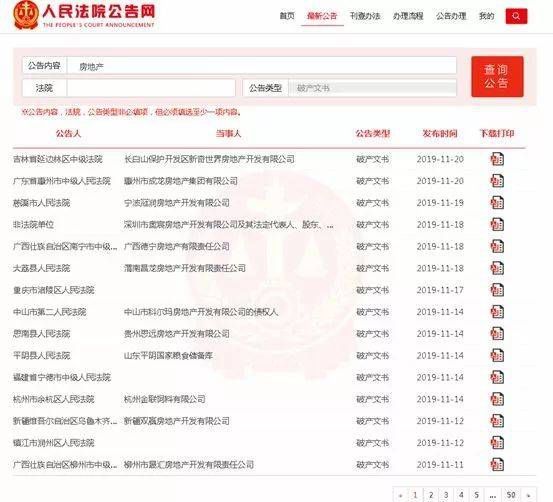Viewport: 553px width, 502px height.
Task: Click the next page » arrow
Action: click(x=528, y=495)
